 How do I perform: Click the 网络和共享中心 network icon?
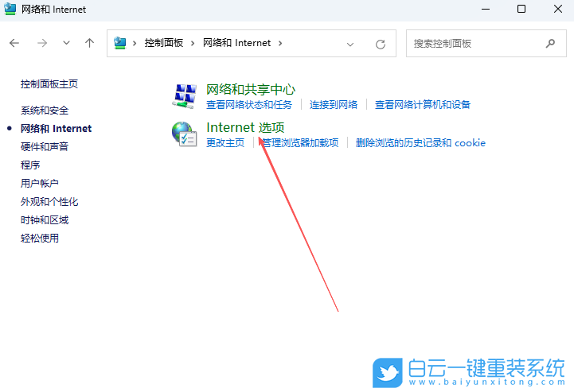coord(184,96)
